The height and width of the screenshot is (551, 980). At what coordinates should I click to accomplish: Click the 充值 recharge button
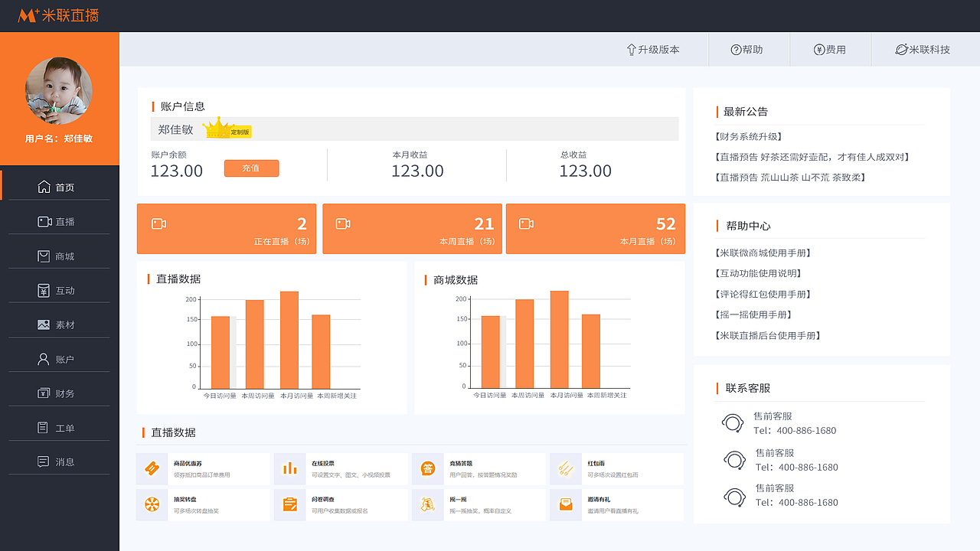point(251,168)
